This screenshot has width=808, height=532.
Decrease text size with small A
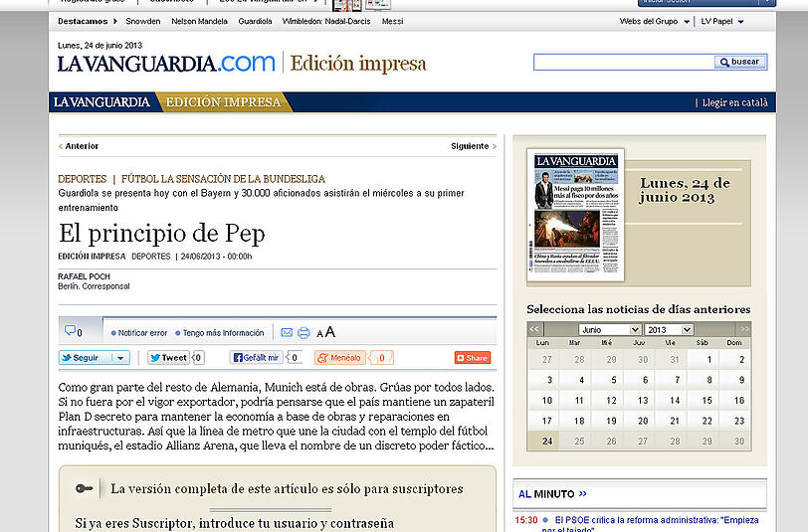[319, 334]
